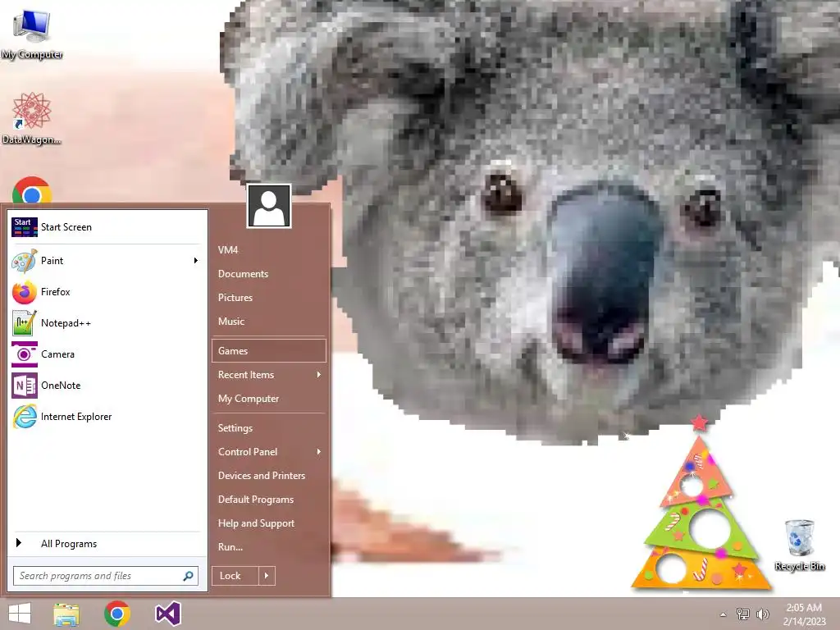Open Settings from the start menu

tap(235, 428)
